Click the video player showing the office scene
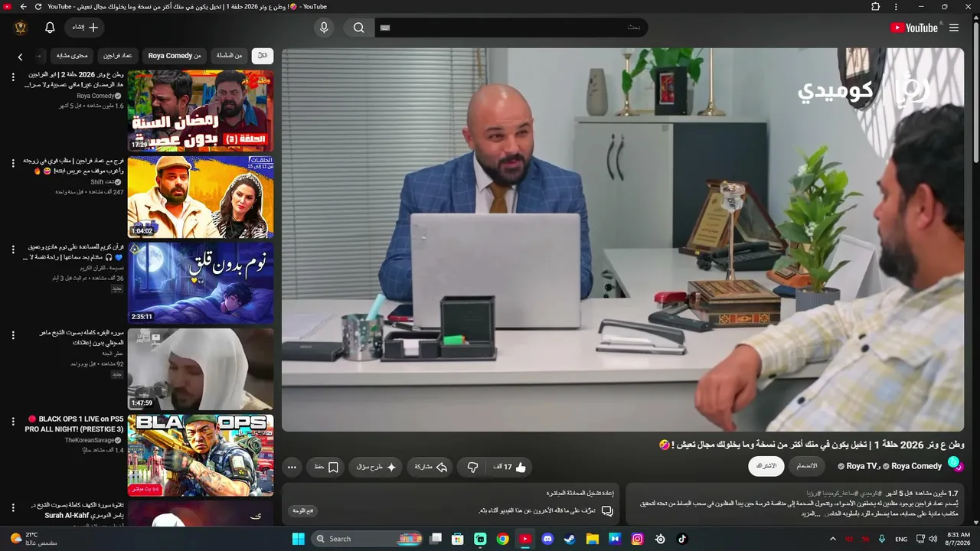Viewport: 980px width, 551px height. pyautogui.click(x=622, y=240)
